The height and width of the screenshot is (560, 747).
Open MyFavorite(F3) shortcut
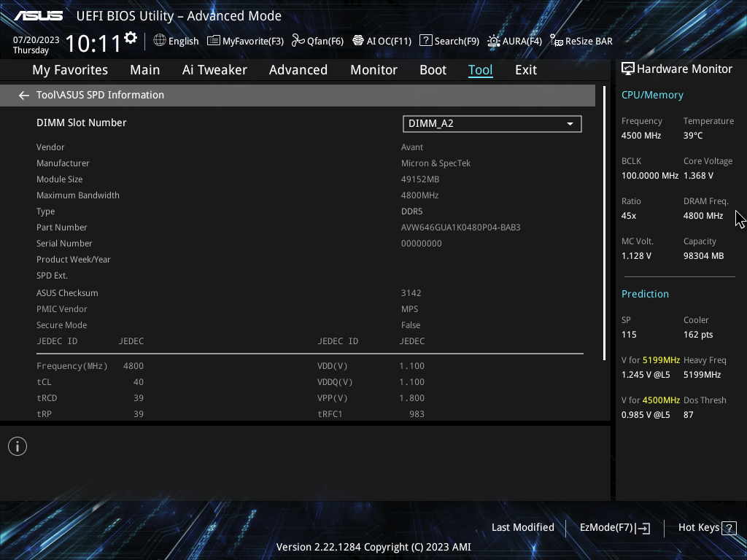point(245,41)
